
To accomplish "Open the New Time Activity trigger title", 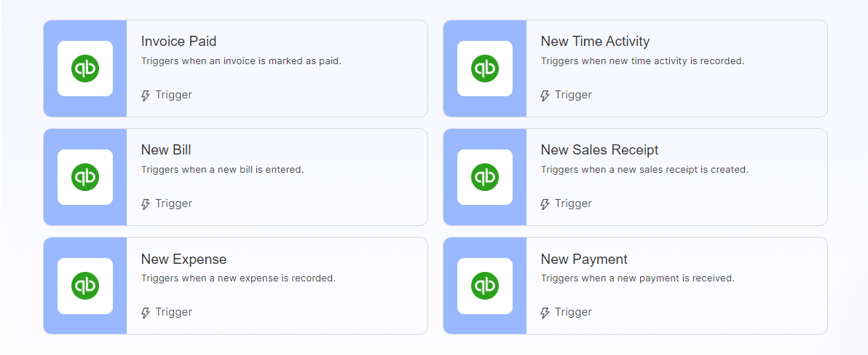I will point(595,42).
